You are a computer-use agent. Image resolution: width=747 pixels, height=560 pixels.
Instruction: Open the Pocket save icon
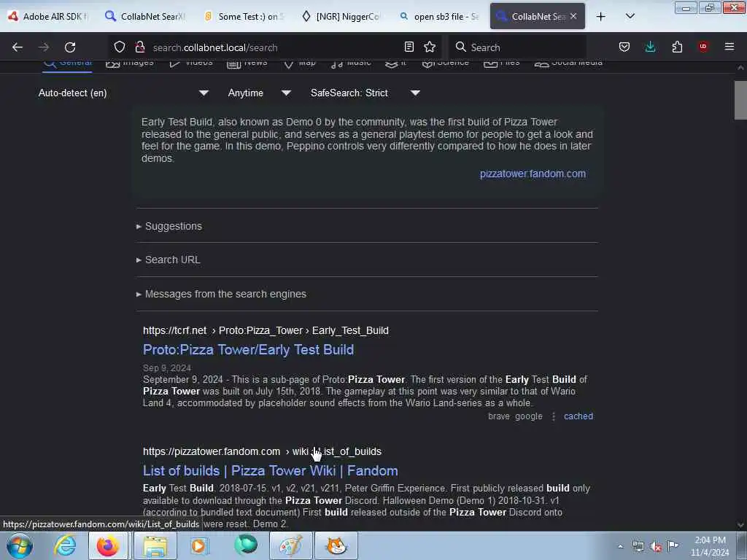coord(624,47)
